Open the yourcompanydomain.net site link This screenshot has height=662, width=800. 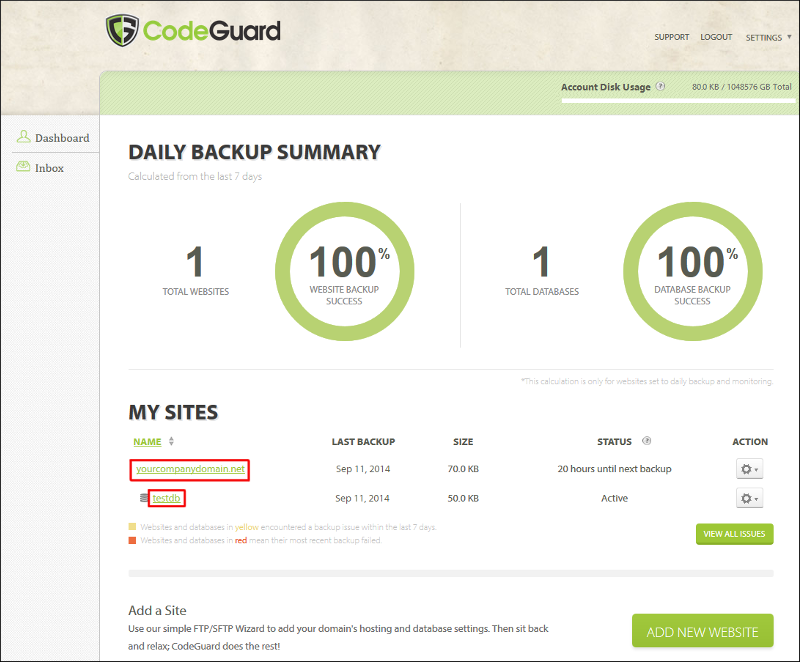click(190, 469)
